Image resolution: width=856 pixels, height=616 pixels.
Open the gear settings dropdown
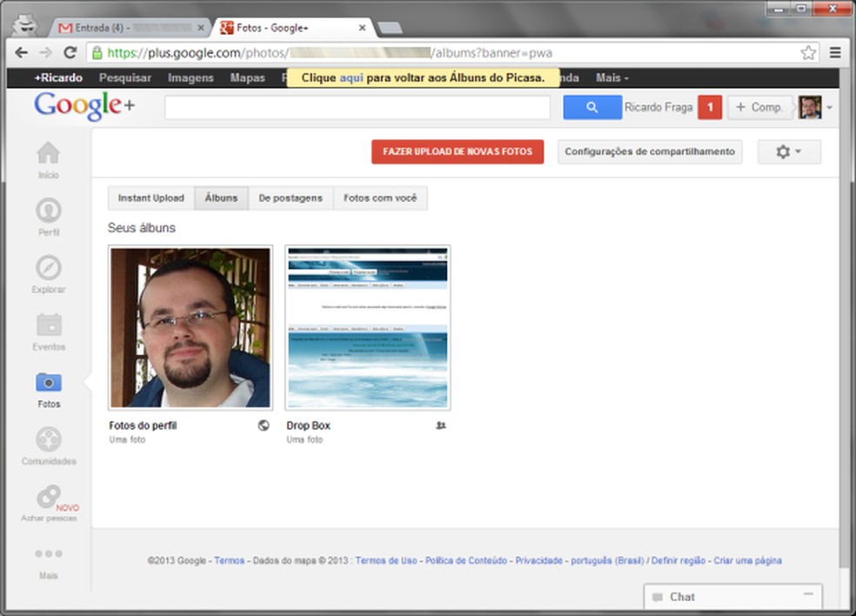coord(789,151)
